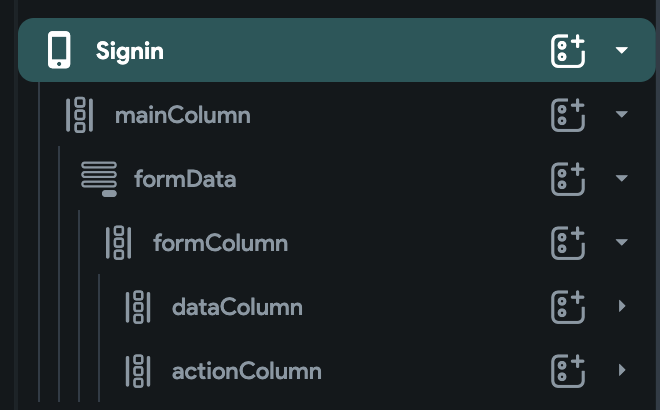The width and height of the screenshot is (660, 410).
Task: Add a child widget to dataColumn
Action: tap(568, 307)
